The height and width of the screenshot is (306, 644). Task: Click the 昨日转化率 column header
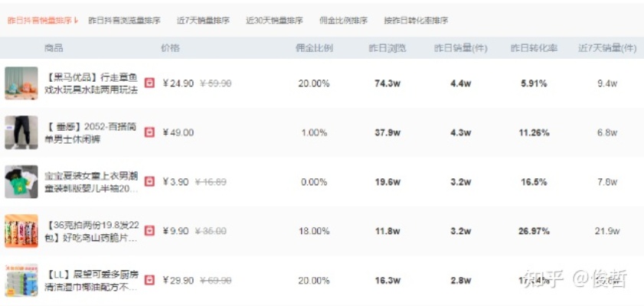(x=534, y=48)
